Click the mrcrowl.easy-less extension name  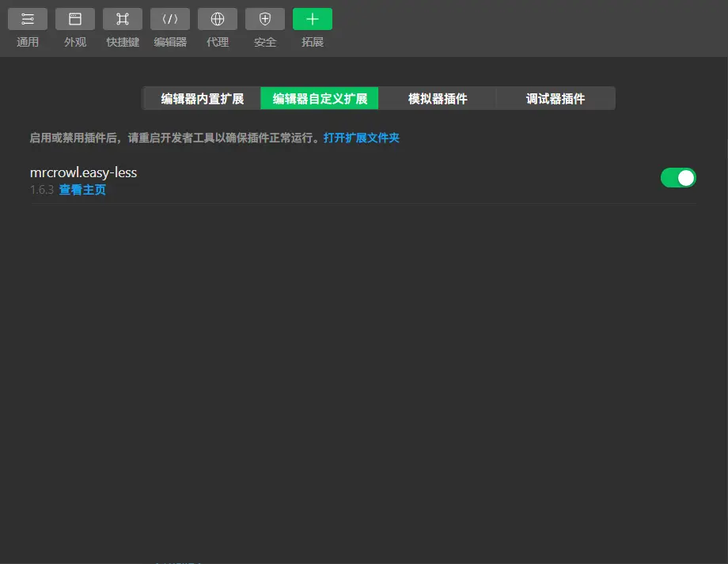coord(83,172)
